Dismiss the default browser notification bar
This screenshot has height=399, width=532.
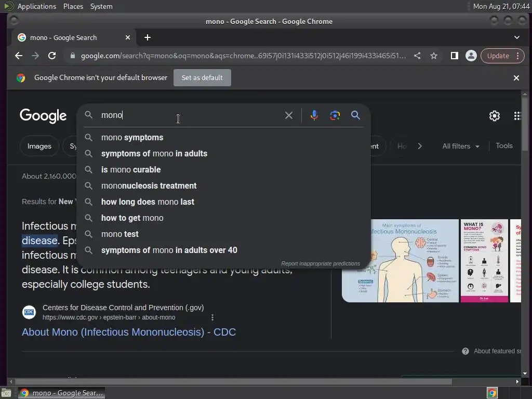(x=516, y=78)
